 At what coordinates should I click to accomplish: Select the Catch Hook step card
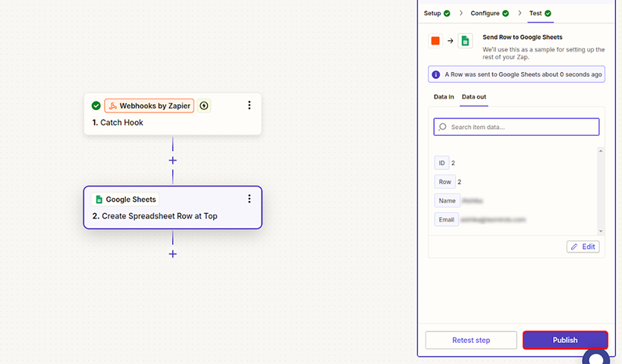(172, 115)
